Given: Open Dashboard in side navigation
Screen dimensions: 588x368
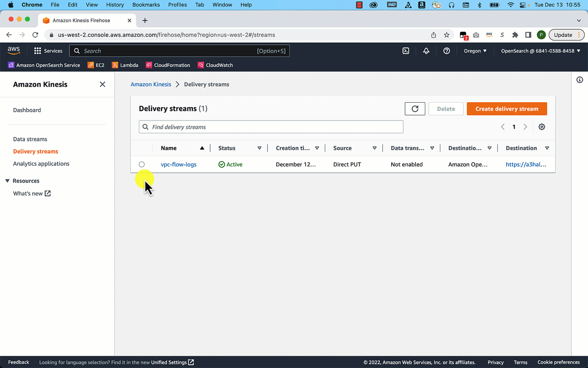Looking at the screenshot, I should (27, 110).
